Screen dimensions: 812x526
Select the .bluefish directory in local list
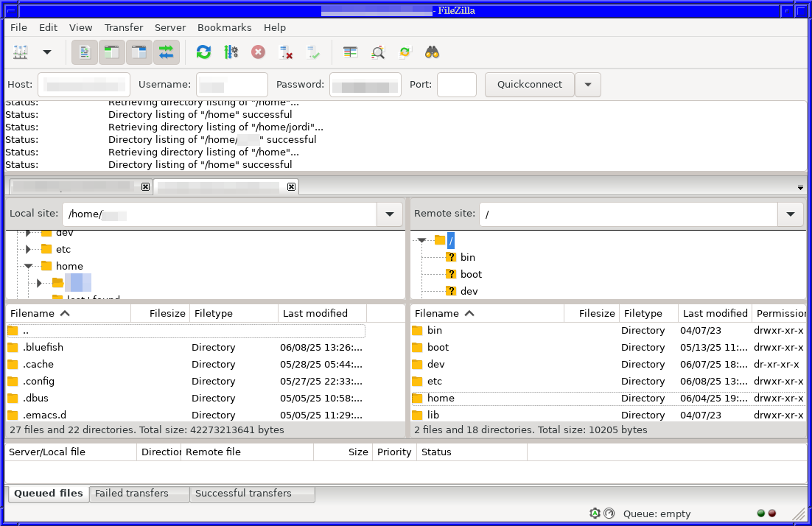186,348
